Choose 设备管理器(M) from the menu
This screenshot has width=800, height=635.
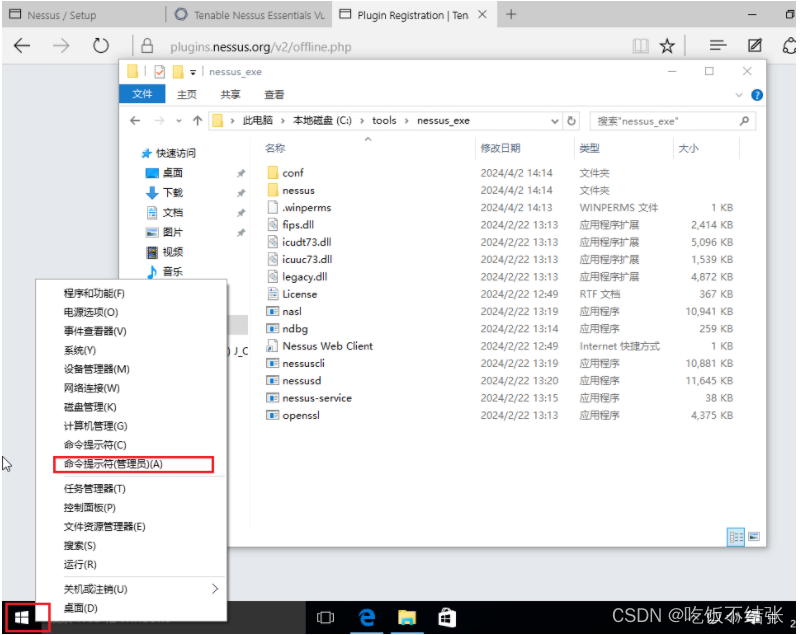click(96, 369)
